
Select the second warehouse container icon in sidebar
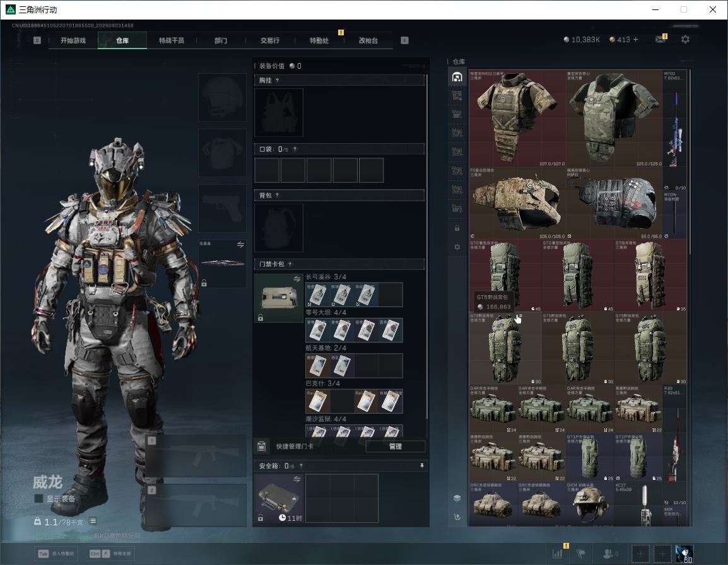point(457,96)
